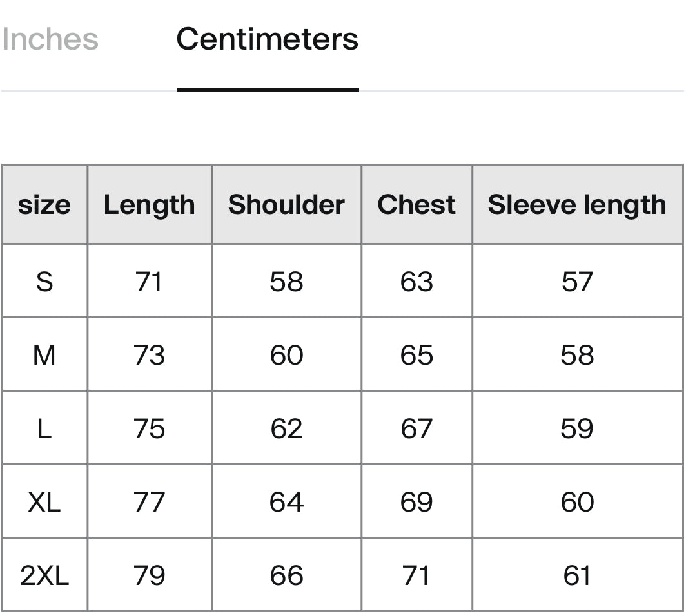Click the size column header
Viewport: 686px width, 616px height.
pyautogui.click(x=44, y=205)
